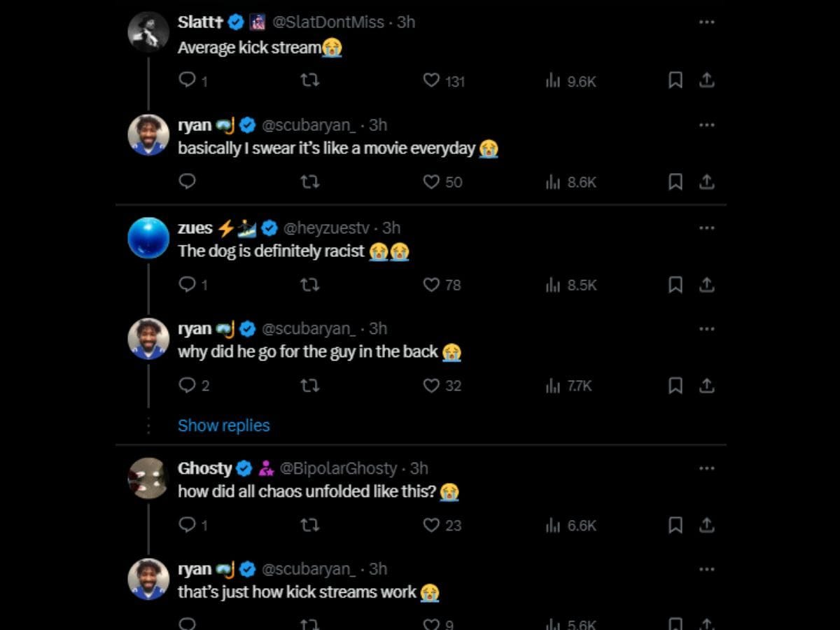The width and height of the screenshot is (840, 630).
Task: Open more options menu on zues tweet
Action: (707, 227)
